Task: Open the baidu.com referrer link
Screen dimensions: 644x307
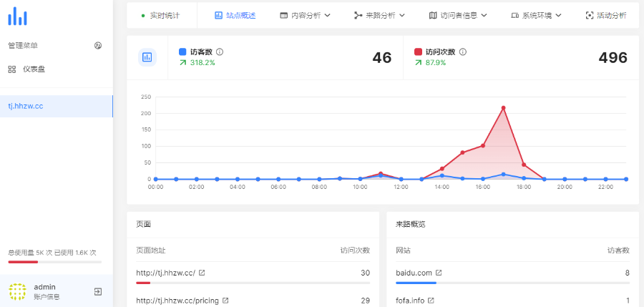Action: coord(414,273)
